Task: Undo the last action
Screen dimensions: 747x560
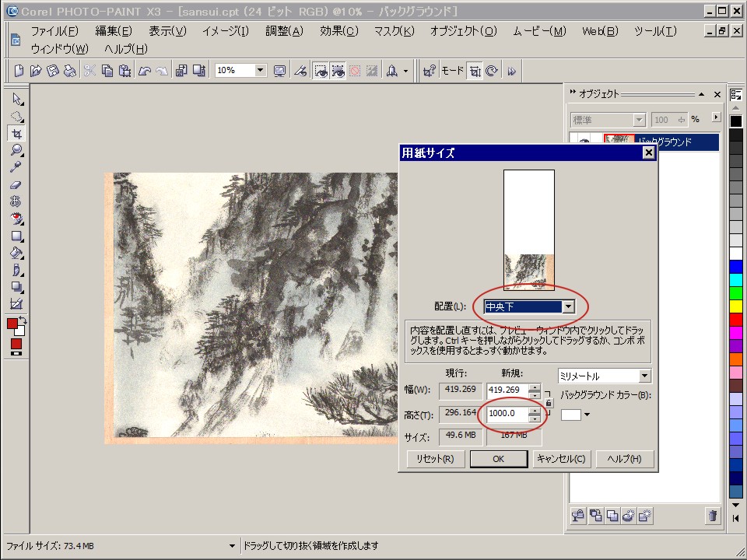Action: 145,71
